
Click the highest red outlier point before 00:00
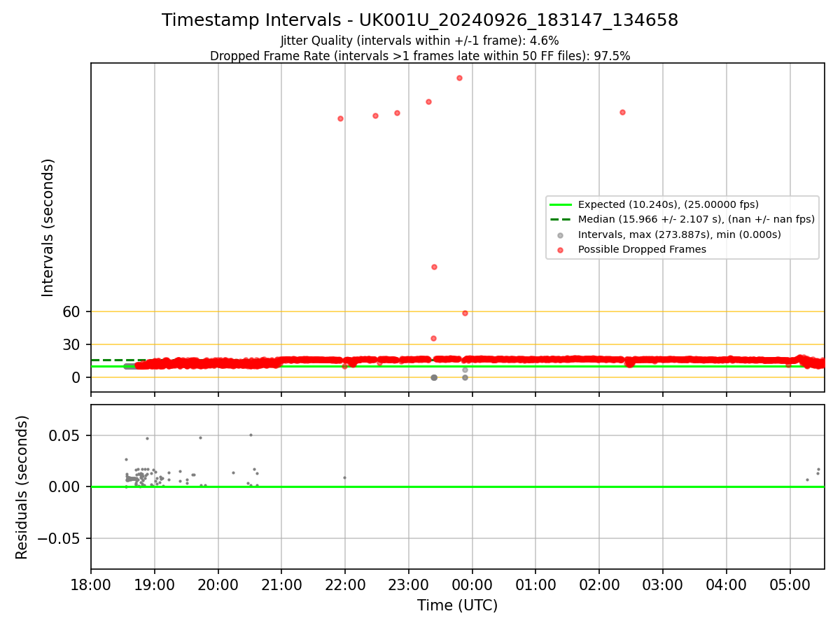(x=459, y=78)
